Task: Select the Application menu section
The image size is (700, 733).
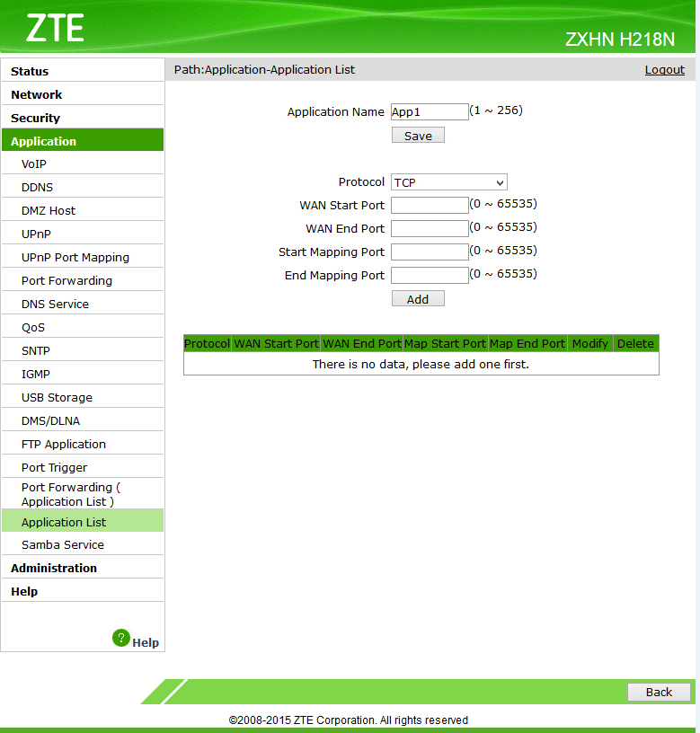Action: [x=83, y=140]
